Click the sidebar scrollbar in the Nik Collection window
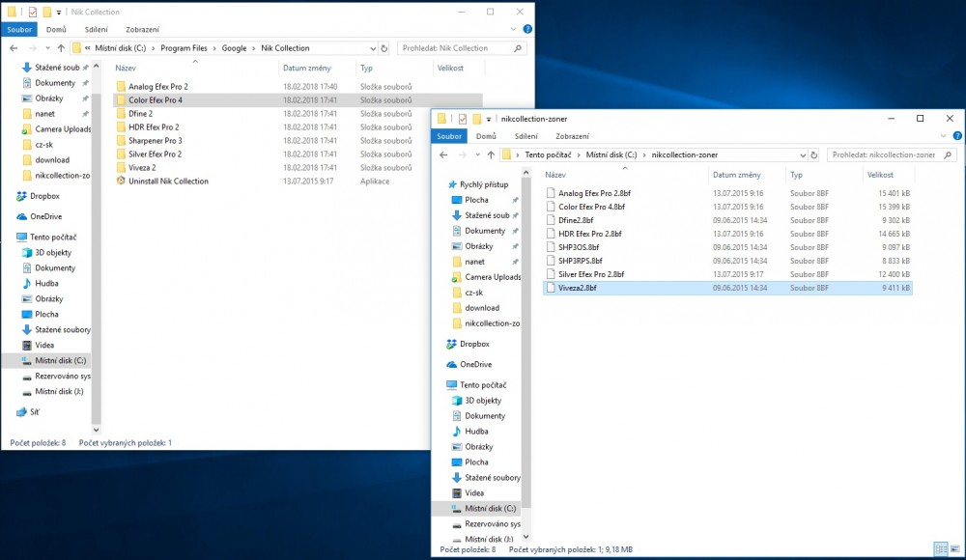Screen dimensions: 966x560 tap(96, 241)
